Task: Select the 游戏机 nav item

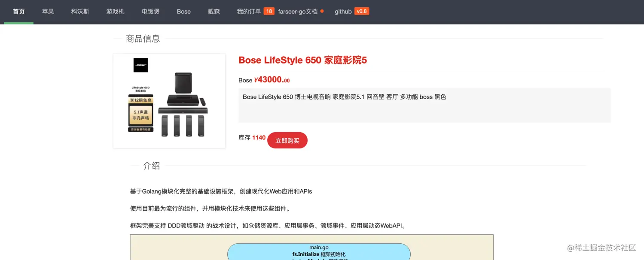Action: 116,12
